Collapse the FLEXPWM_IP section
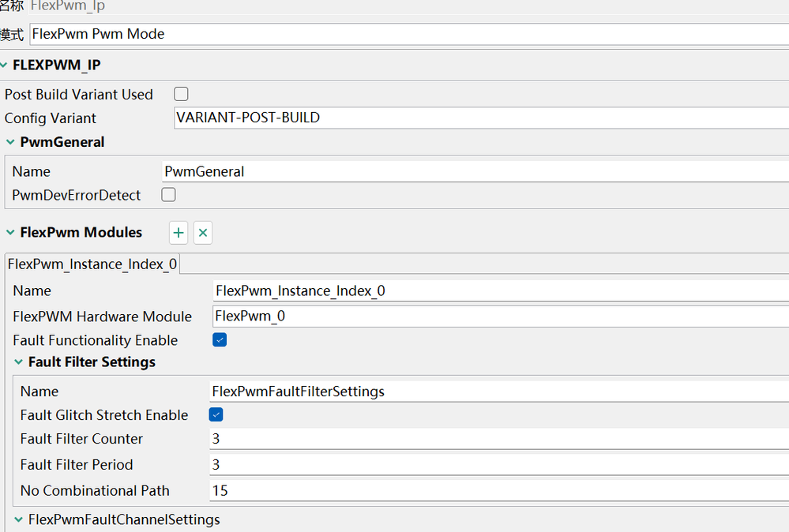The height and width of the screenshot is (532, 789). [x=5, y=66]
